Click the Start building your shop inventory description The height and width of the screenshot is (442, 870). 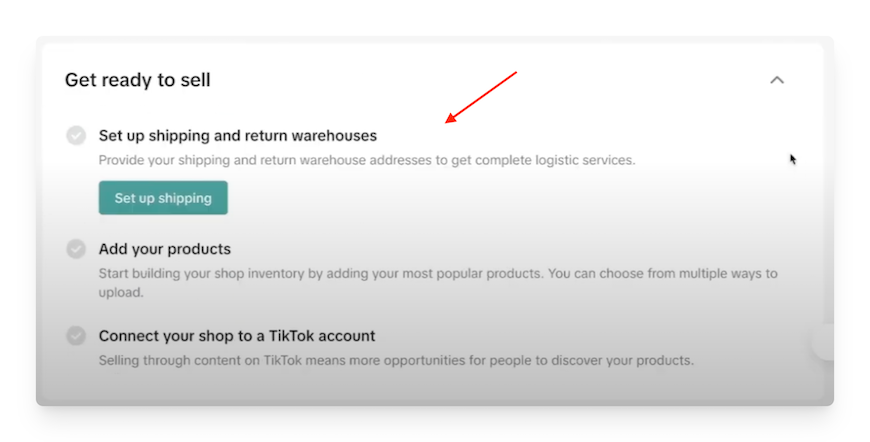pos(438,283)
